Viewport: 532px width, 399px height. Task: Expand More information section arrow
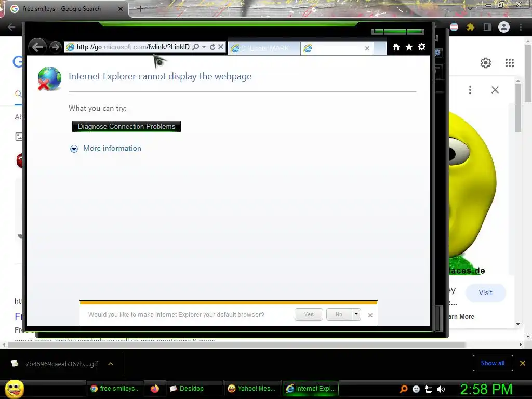point(74,149)
